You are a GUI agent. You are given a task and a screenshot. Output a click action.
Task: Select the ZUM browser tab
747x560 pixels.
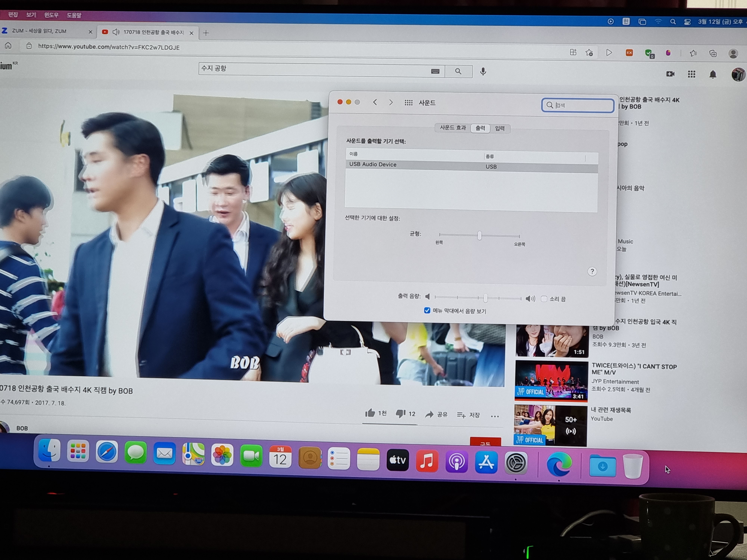(47, 31)
